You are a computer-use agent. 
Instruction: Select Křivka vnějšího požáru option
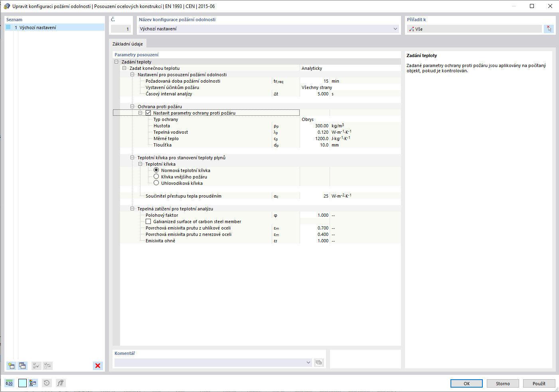tap(156, 176)
